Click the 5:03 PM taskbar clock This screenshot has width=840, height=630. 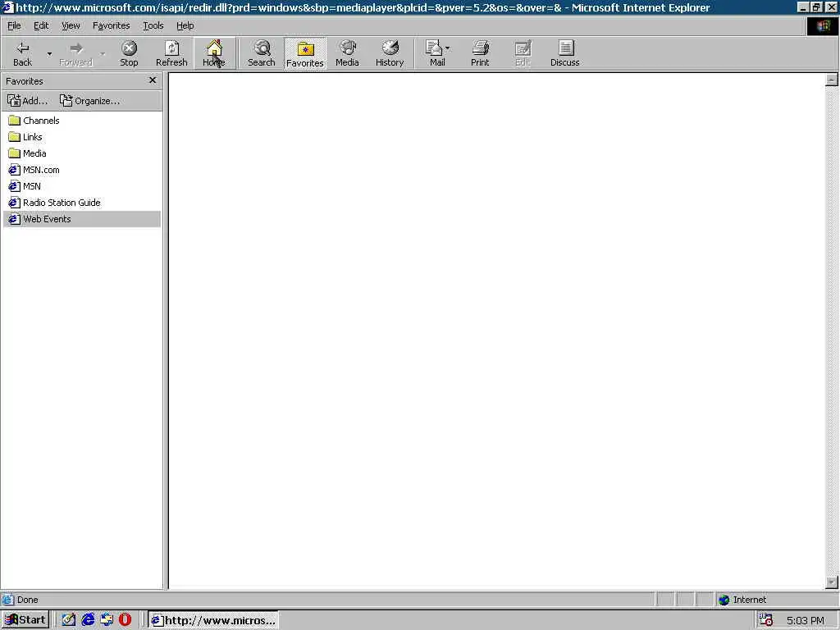[x=806, y=620]
